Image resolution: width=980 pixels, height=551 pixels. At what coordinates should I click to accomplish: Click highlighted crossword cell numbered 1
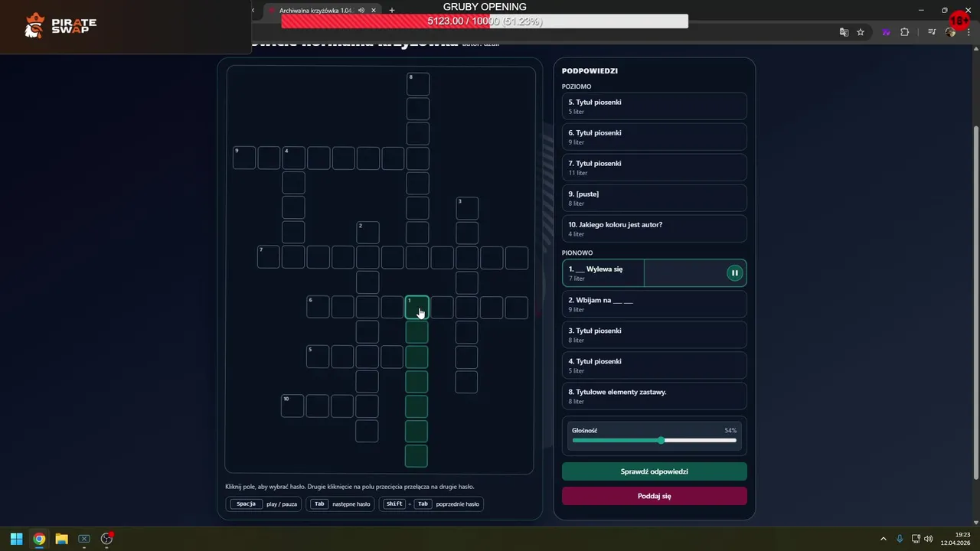tap(417, 307)
